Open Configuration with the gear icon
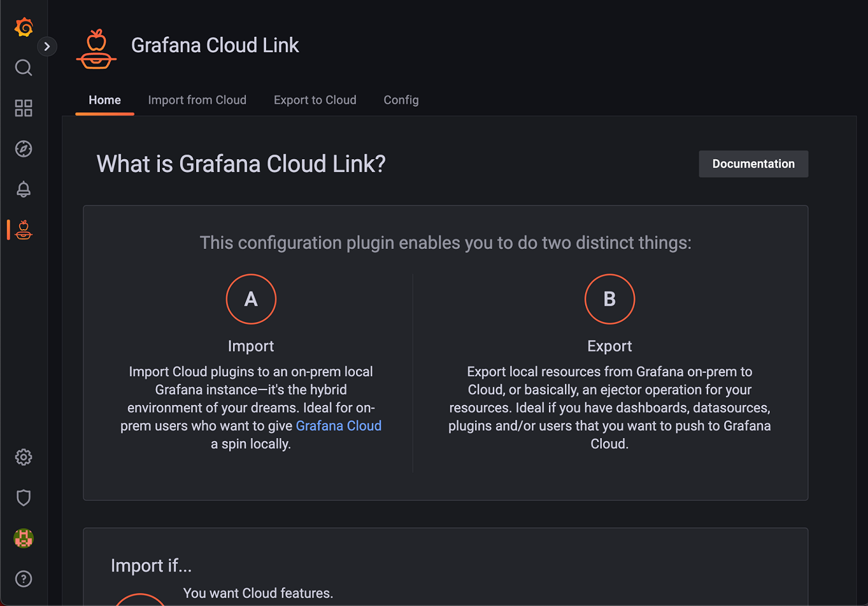 click(x=23, y=457)
